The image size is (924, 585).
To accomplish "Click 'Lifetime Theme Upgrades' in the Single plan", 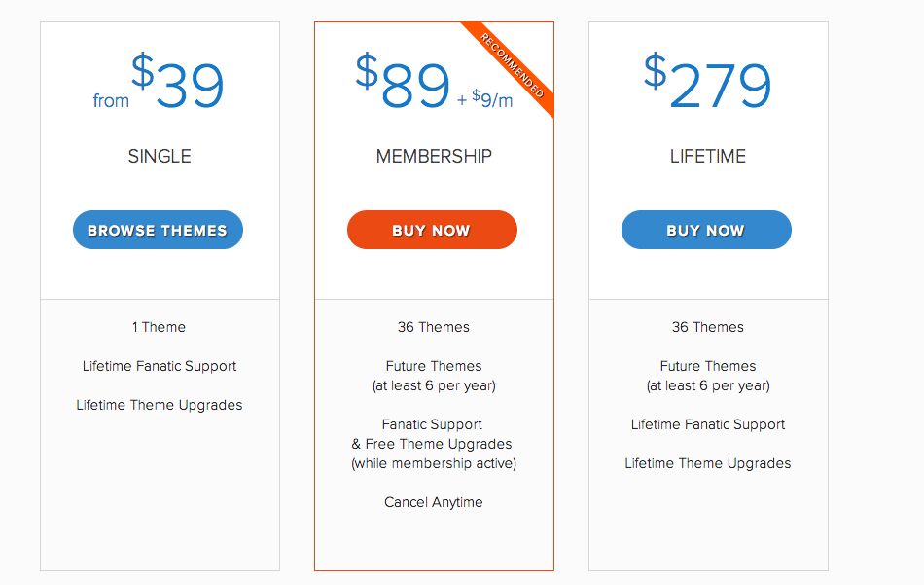I will 160,405.
